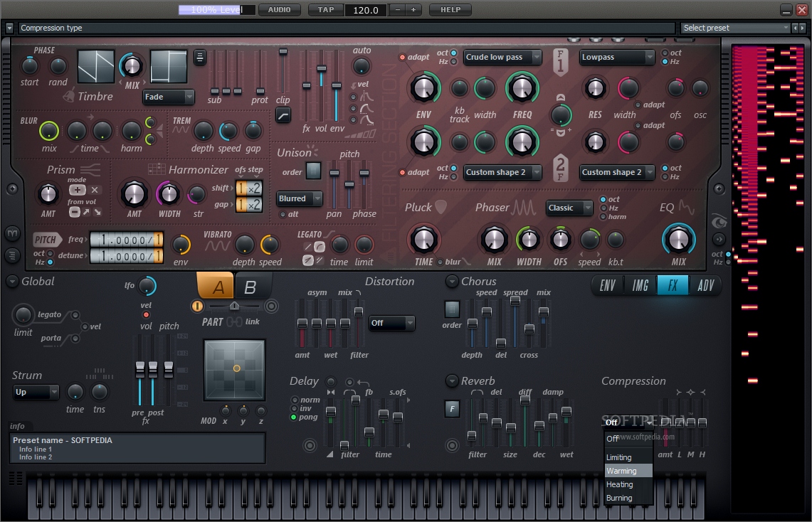Click the left side M button

(12, 234)
